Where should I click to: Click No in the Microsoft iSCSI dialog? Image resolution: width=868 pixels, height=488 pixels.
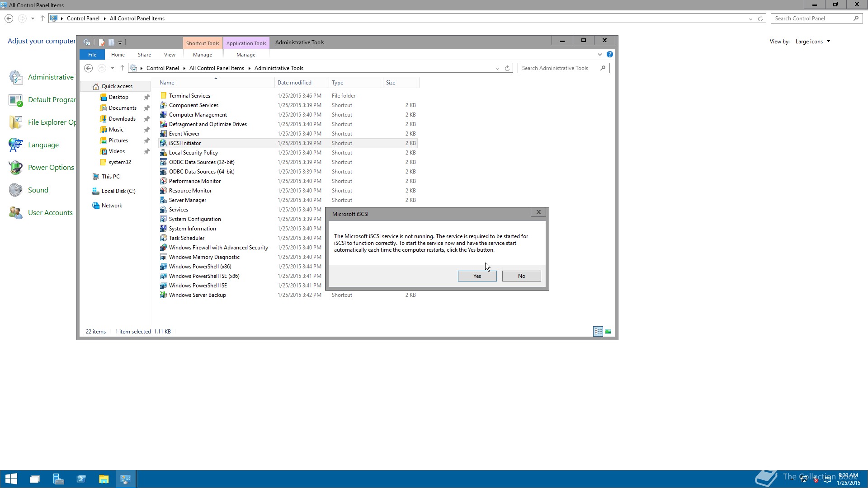click(521, 276)
